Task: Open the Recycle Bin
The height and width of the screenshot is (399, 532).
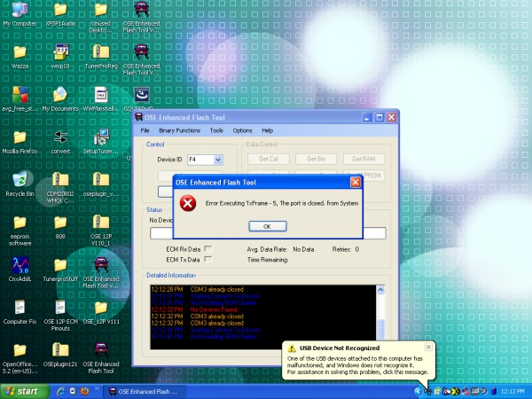Action: pos(20,184)
